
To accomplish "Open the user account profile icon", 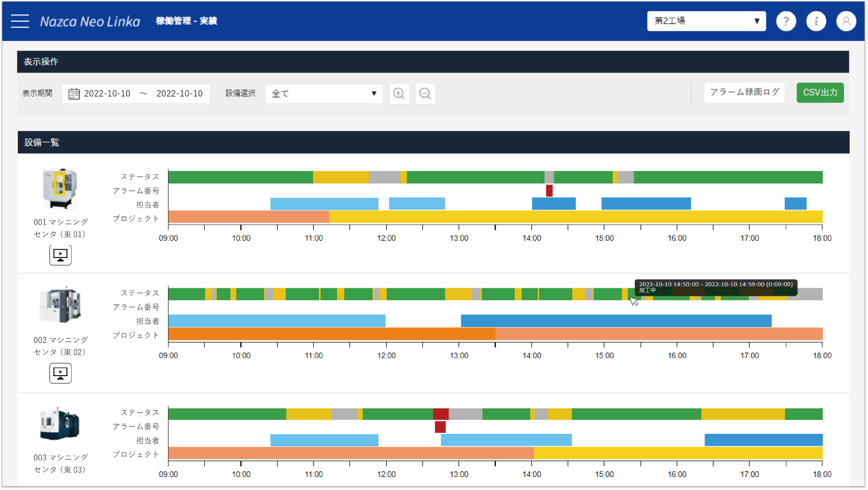I will point(846,21).
